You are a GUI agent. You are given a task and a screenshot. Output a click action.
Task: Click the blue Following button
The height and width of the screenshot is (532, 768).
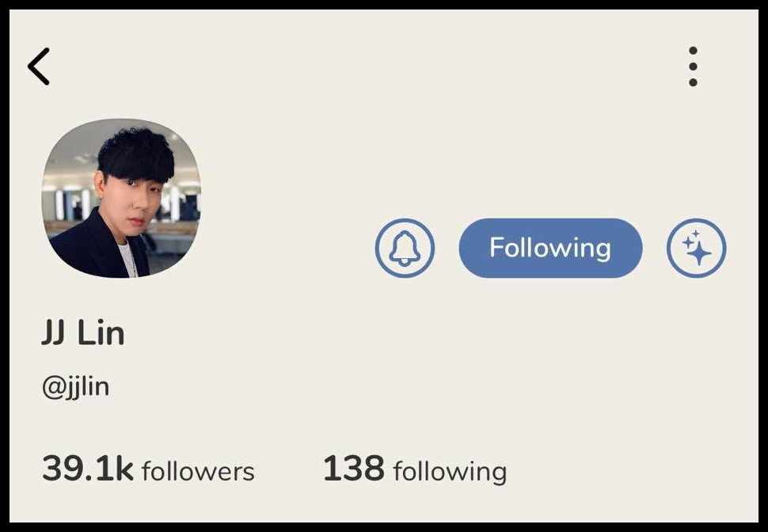550,248
